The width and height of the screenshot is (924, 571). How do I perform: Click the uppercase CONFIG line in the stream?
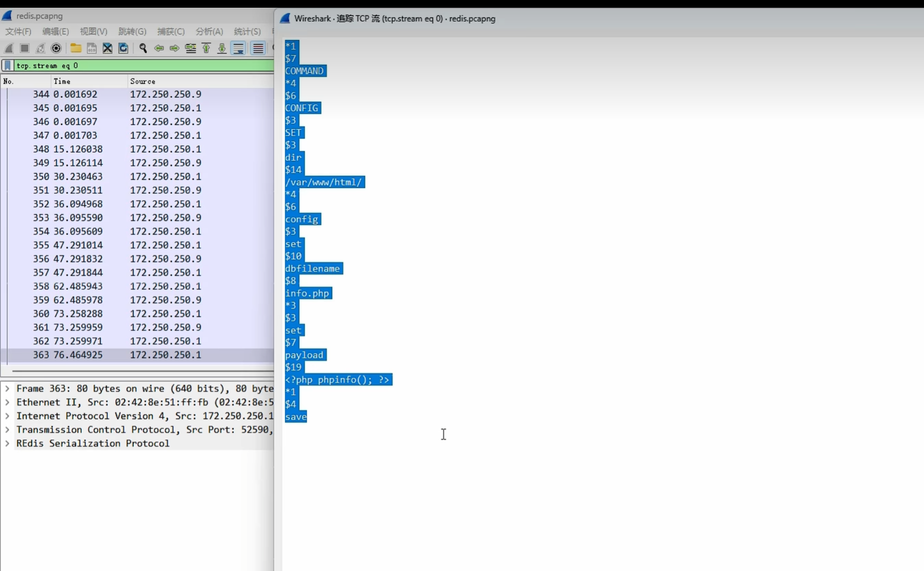point(302,108)
